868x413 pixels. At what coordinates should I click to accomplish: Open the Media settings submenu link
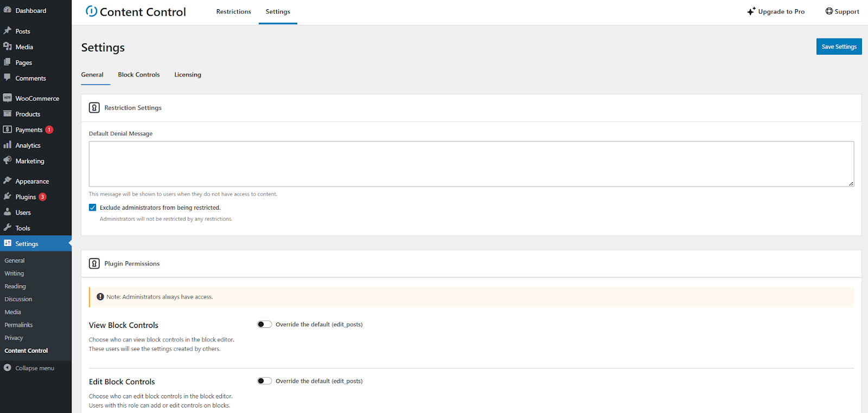click(x=12, y=312)
